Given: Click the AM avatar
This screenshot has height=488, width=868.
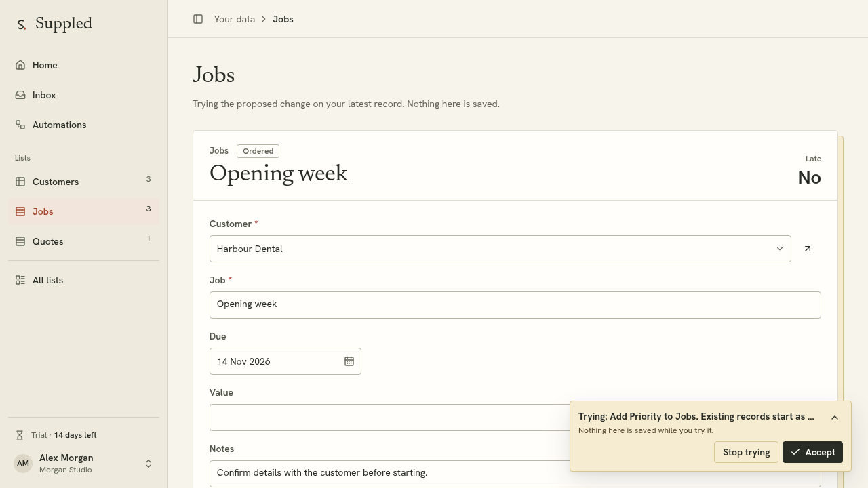Looking at the screenshot, I should [x=23, y=464].
